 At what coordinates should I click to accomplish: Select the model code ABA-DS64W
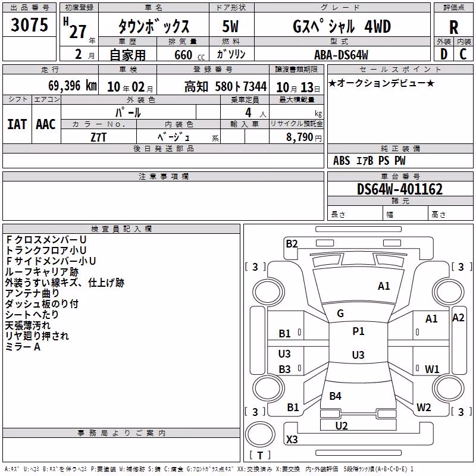click(341, 55)
